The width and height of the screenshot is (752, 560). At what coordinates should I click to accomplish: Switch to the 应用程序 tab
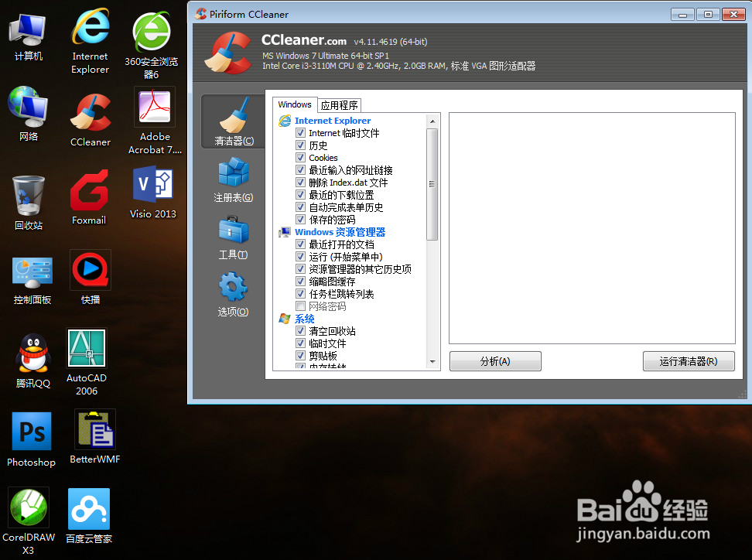[x=339, y=105]
